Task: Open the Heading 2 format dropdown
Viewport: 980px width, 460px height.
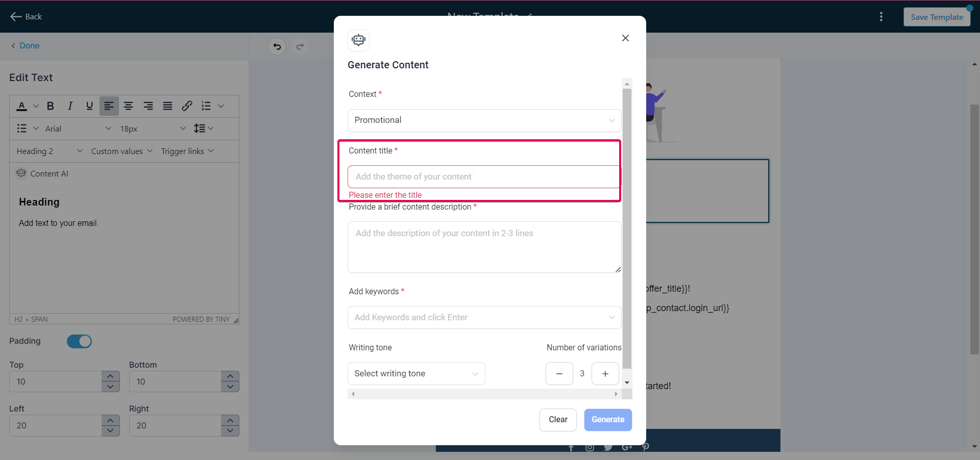Action: click(x=49, y=151)
